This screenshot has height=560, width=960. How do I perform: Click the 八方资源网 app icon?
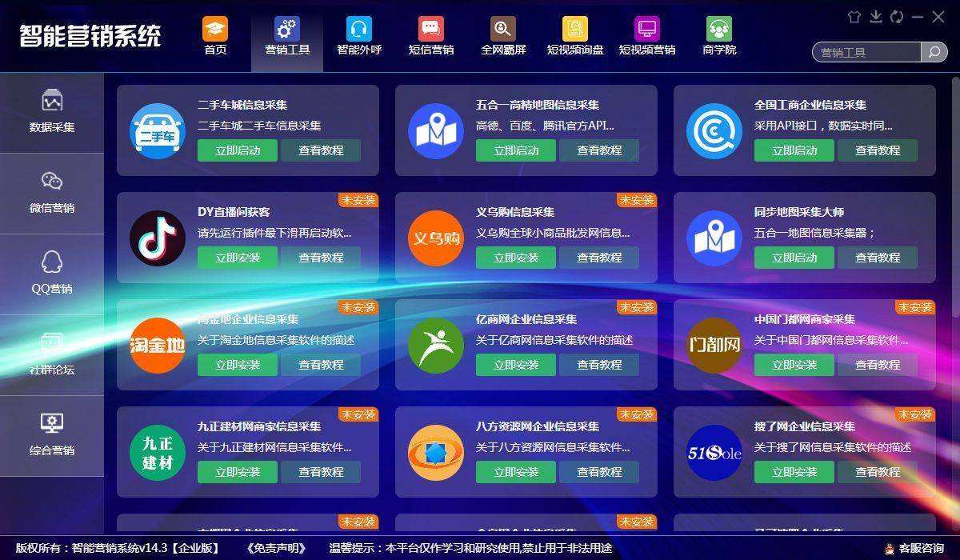(x=436, y=453)
